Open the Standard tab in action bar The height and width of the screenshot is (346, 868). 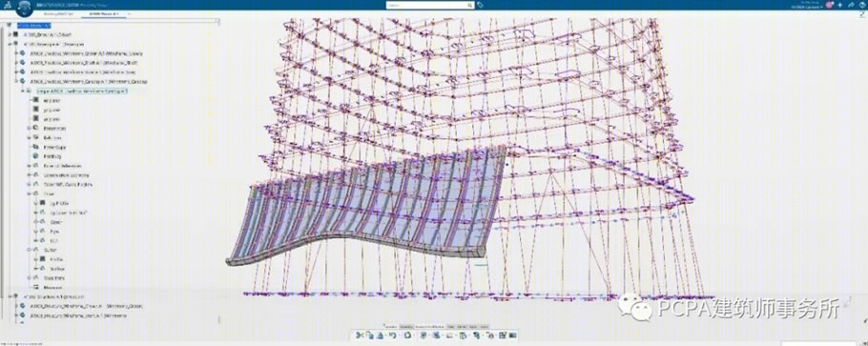391,327
